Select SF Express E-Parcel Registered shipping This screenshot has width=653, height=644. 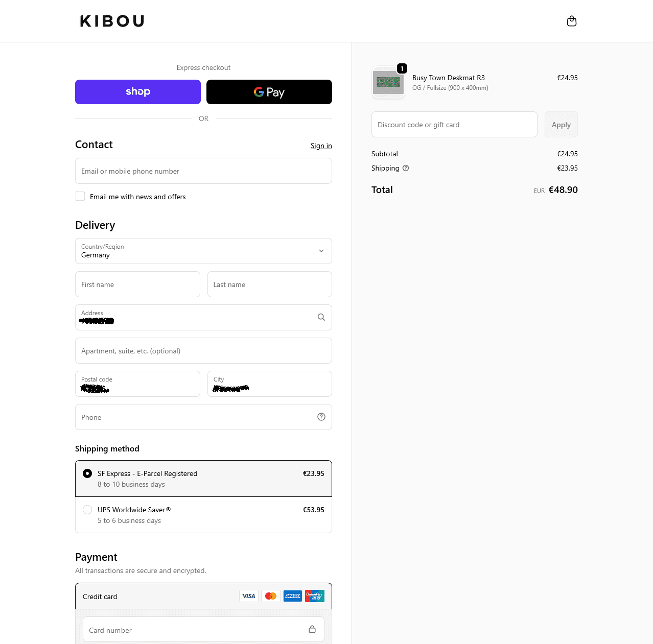click(x=87, y=473)
